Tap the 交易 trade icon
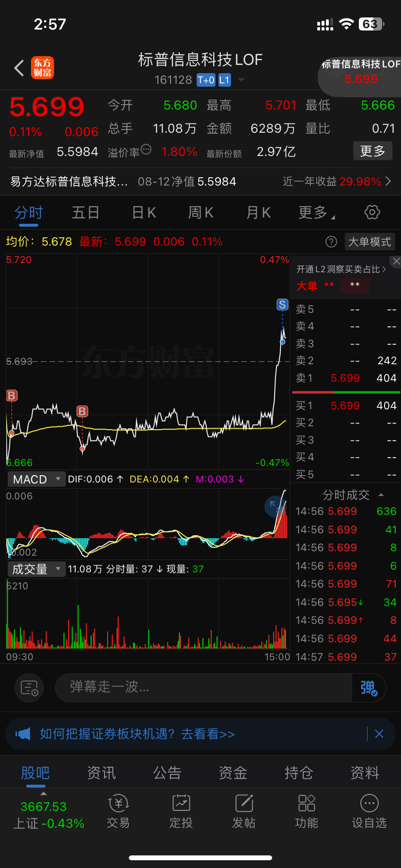 [x=118, y=811]
